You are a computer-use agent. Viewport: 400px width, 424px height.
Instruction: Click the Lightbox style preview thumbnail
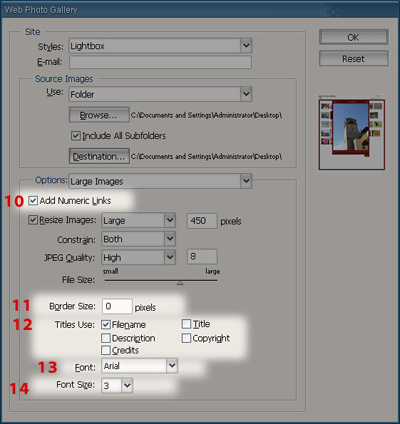click(x=352, y=133)
